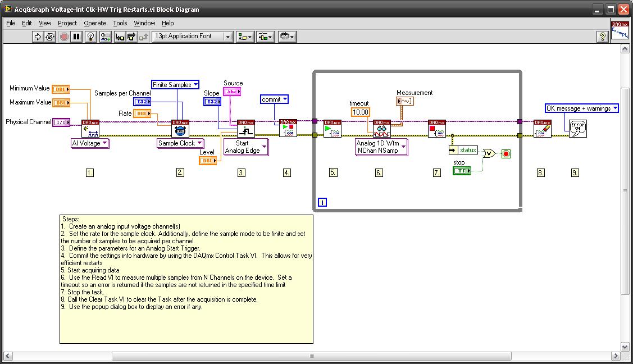The height and width of the screenshot is (364, 633).
Task: Click the Step Over button
Action: point(131,37)
